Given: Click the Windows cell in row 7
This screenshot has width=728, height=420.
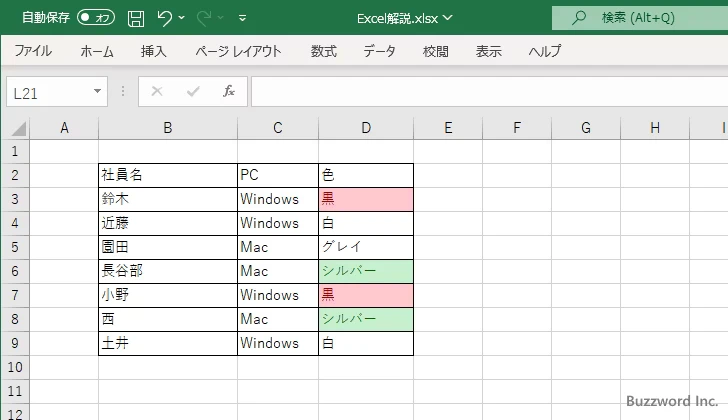Looking at the screenshot, I should pyautogui.click(x=278, y=296).
